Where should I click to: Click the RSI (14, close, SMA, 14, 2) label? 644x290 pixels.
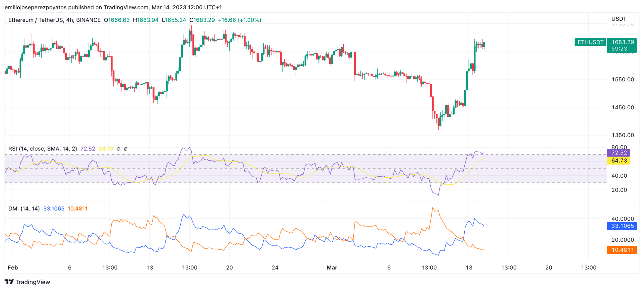coord(43,149)
